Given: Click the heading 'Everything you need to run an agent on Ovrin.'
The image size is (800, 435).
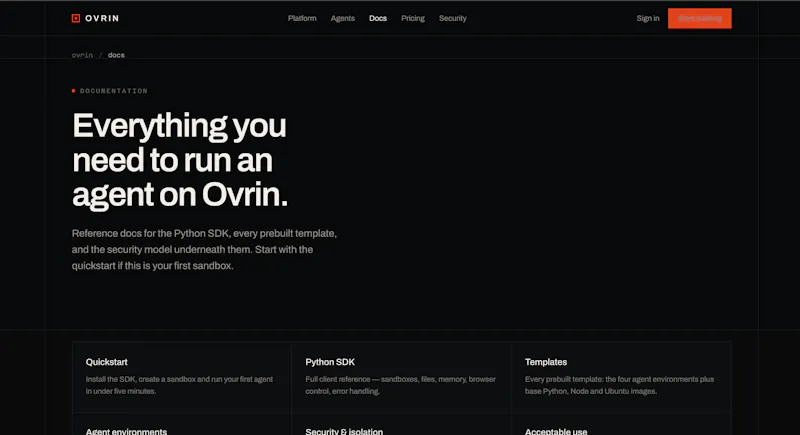Looking at the screenshot, I should pos(180,160).
